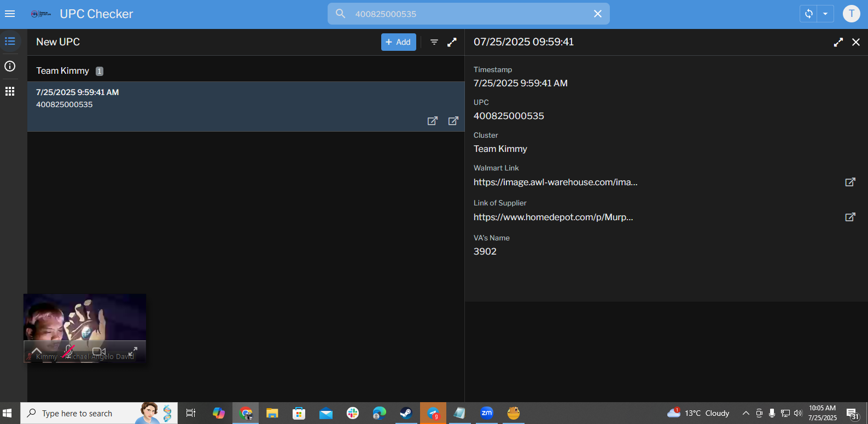Screen dimensions: 868x424
Task: Clear the search field text
Action: point(598,14)
